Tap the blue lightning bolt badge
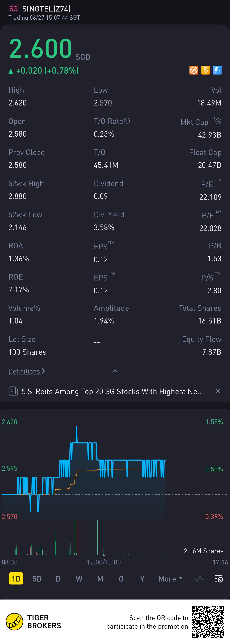230x644 pixels. coord(217,70)
